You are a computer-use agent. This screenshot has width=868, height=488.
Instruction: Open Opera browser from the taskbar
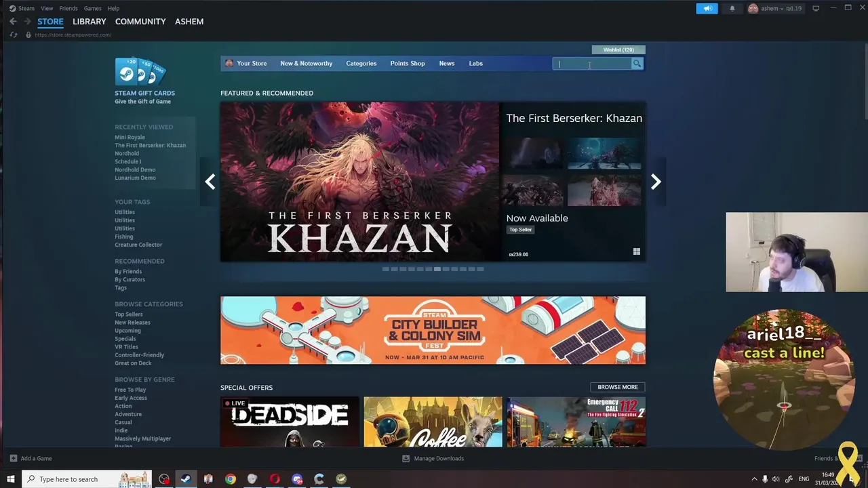click(x=275, y=479)
